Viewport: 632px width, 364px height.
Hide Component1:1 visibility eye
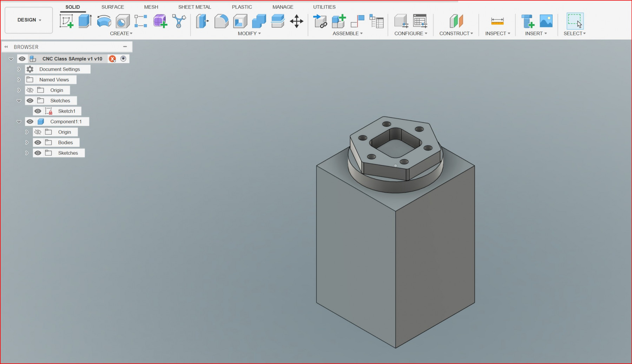pos(30,122)
